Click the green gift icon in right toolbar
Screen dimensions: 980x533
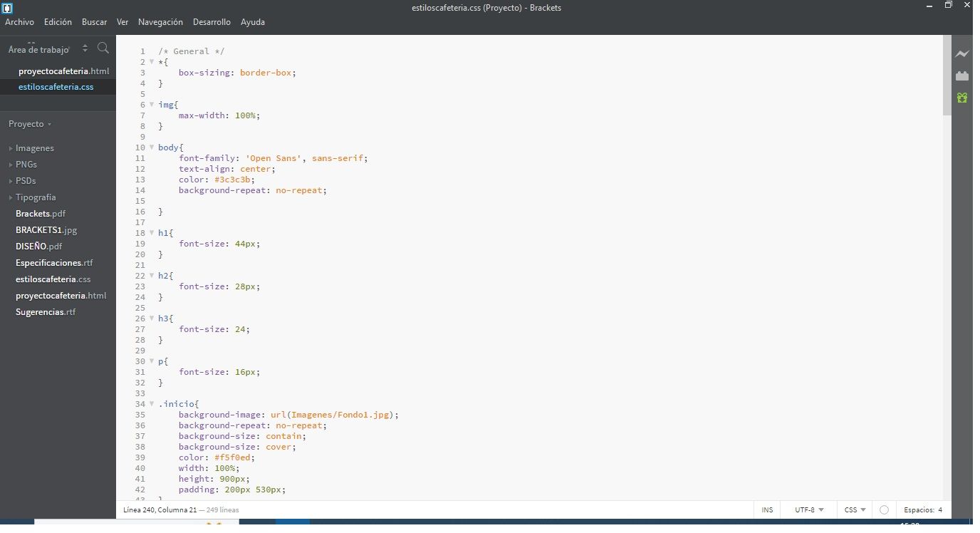click(x=962, y=98)
